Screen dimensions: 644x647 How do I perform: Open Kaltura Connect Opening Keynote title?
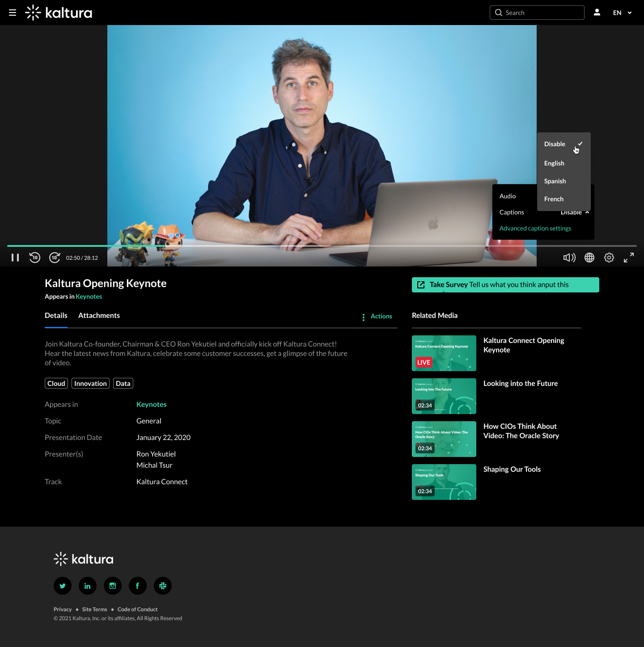pos(524,345)
